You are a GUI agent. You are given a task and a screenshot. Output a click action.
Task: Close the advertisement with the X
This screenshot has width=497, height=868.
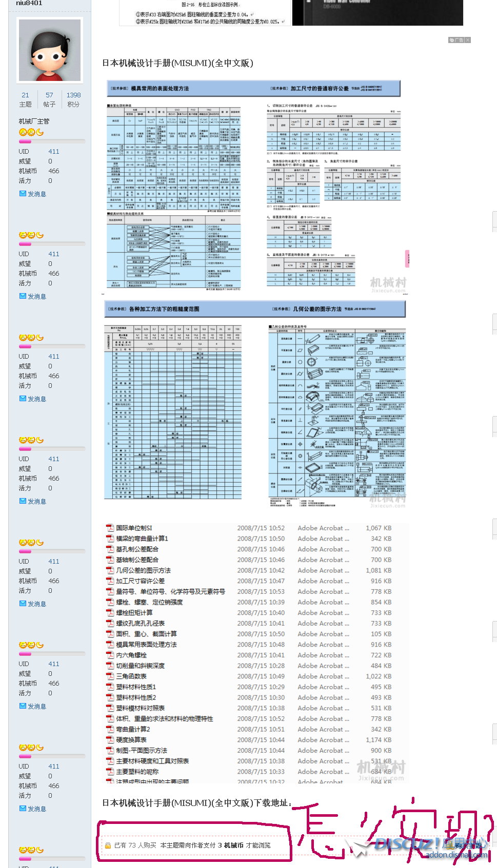pyautogui.click(x=468, y=40)
